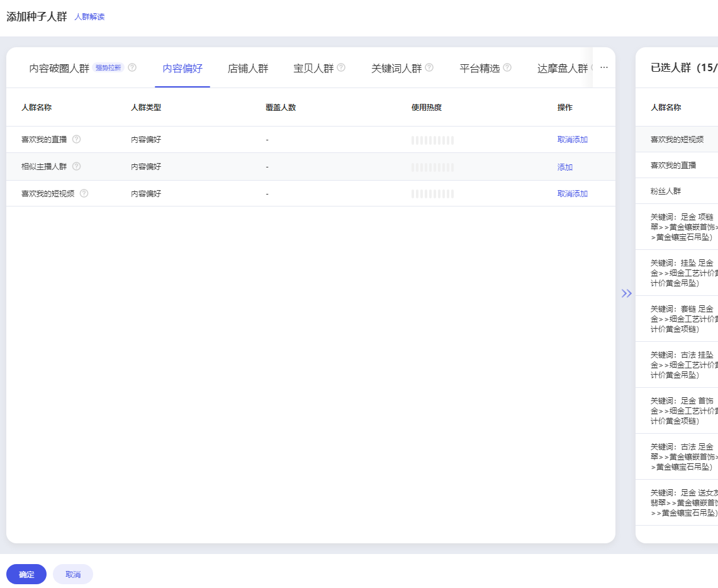Click help icon beside 内容破圈人群 tab
718x588 pixels.
pyautogui.click(x=132, y=68)
